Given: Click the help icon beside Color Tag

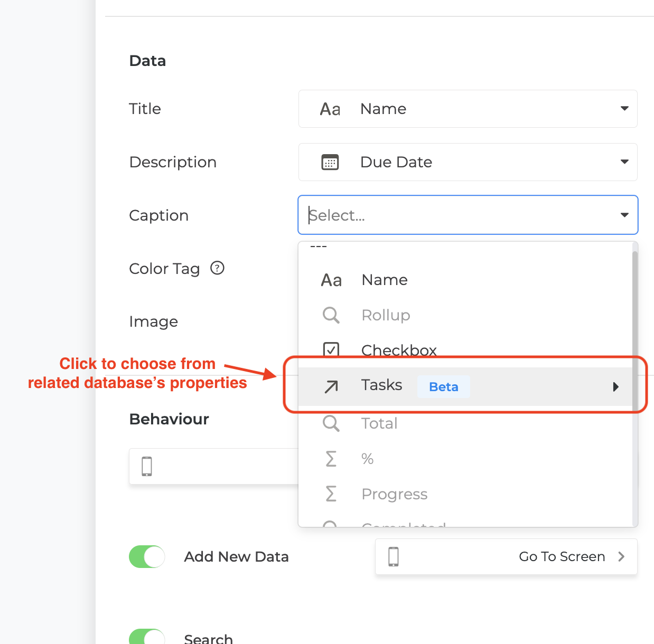Looking at the screenshot, I should pos(217,268).
